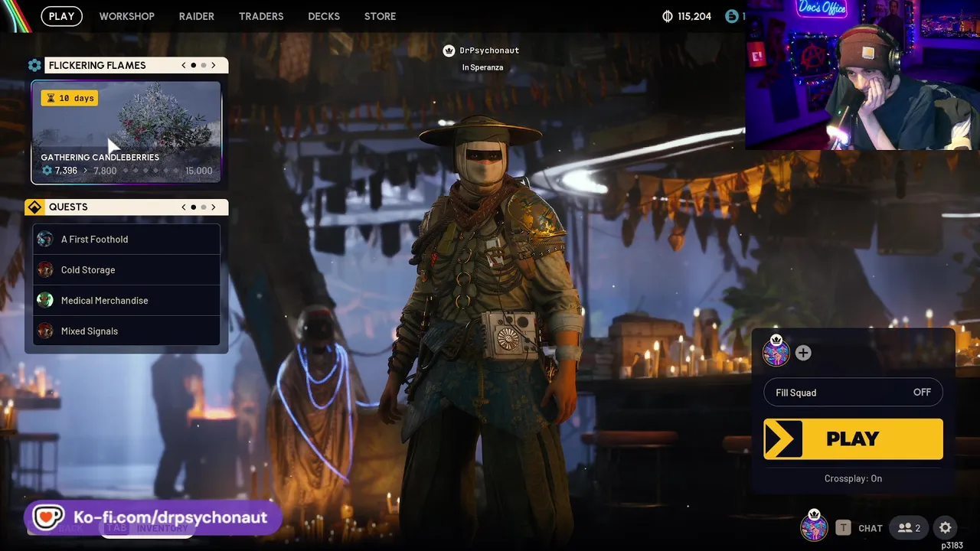This screenshot has height=551, width=980.
Task: Go to next Flickering Flames event page
Action: click(214, 65)
